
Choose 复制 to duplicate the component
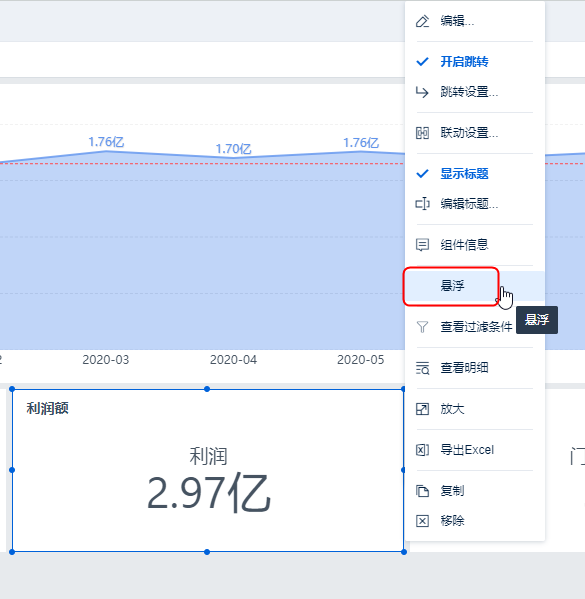(475, 491)
